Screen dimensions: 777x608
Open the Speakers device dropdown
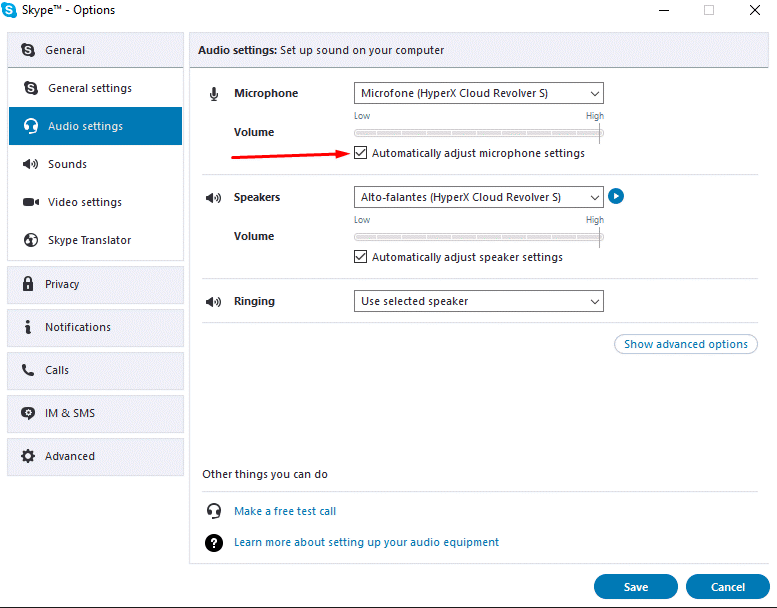click(x=479, y=197)
